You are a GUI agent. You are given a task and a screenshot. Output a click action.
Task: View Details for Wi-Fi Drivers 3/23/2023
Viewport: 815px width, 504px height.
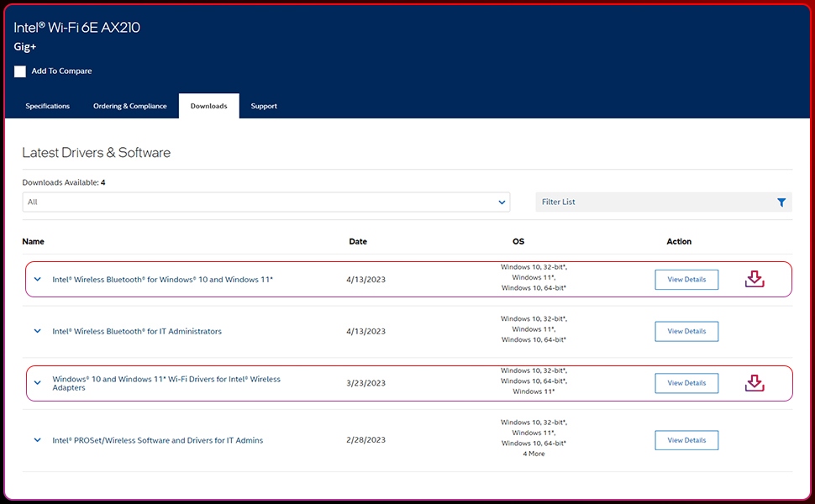click(x=686, y=383)
